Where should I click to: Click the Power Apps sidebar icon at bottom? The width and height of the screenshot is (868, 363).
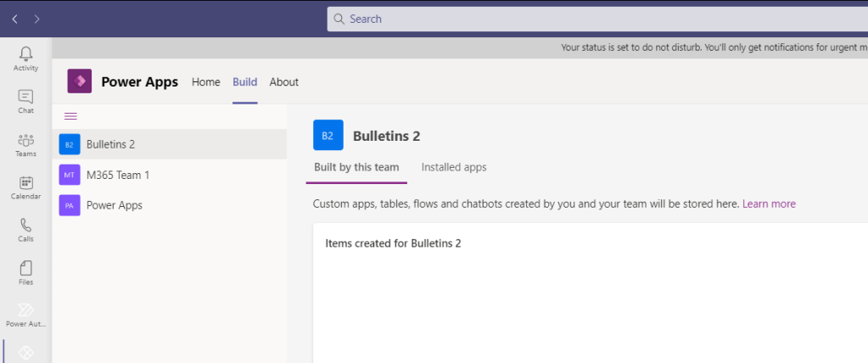pos(25,352)
